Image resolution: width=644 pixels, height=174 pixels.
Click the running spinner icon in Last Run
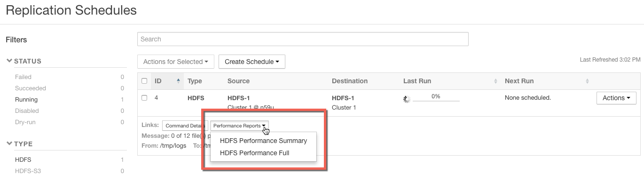[x=407, y=99]
